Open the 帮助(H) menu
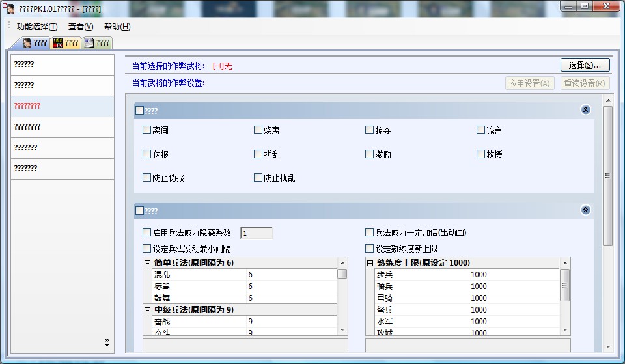 coord(117,27)
